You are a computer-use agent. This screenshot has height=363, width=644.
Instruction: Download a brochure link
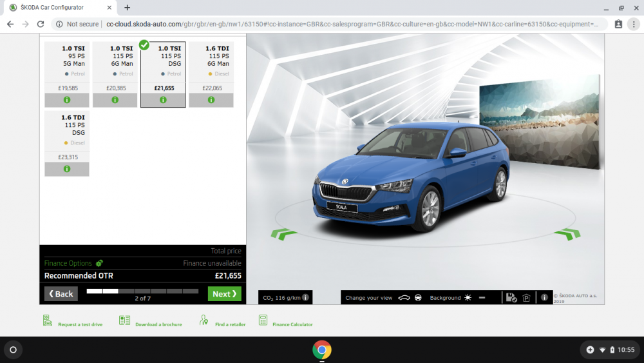pyautogui.click(x=158, y=324)
